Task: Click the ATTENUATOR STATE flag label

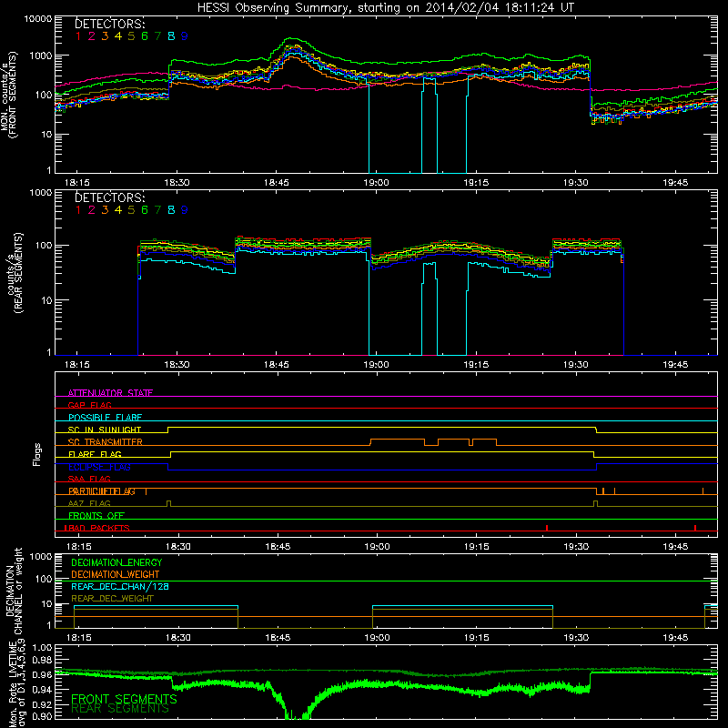Action: click(110, 393)
